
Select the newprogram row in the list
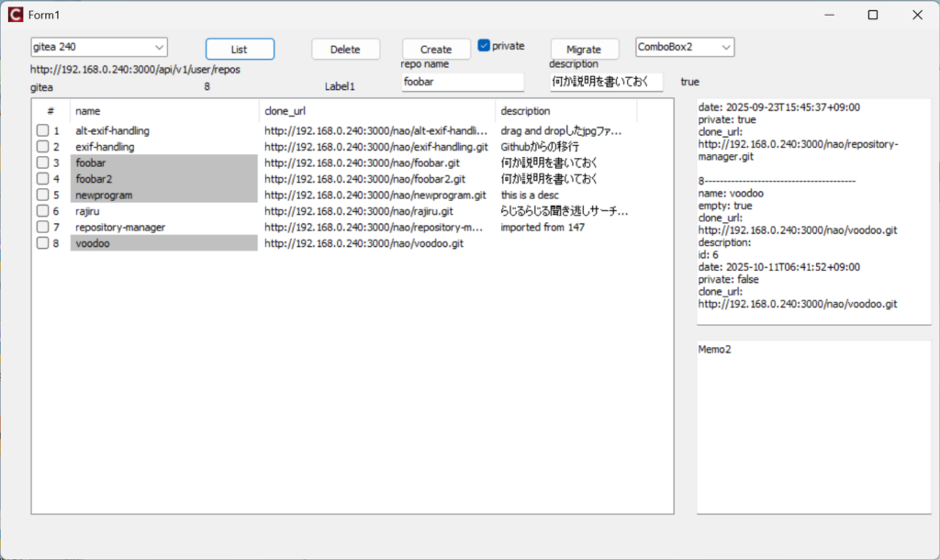point(105,196)
